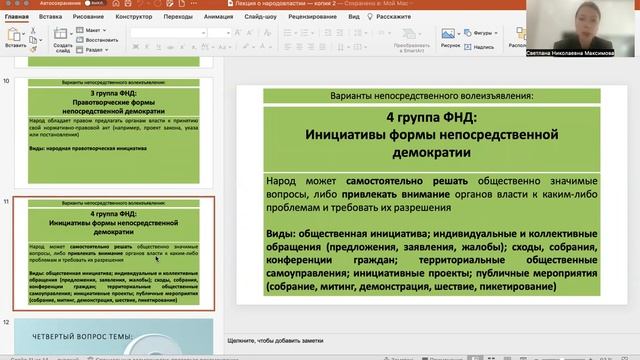Open the new document icon in title bar
Viewport: 640px width, 360px height.
point(182,3)
